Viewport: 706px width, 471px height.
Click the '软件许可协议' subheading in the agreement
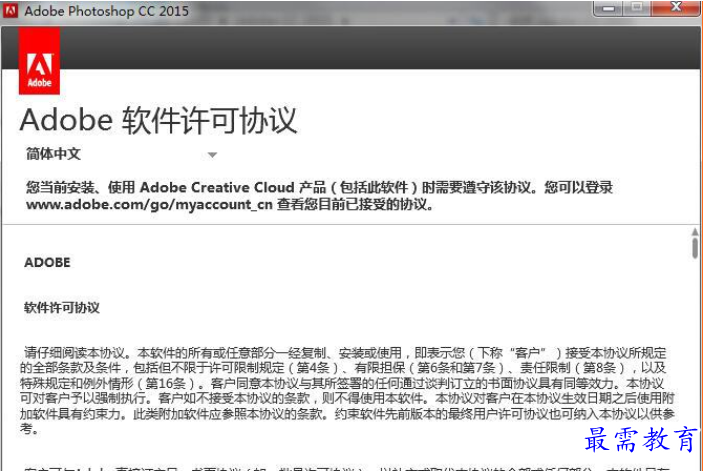pyautogui.click(x=62, y=308)
